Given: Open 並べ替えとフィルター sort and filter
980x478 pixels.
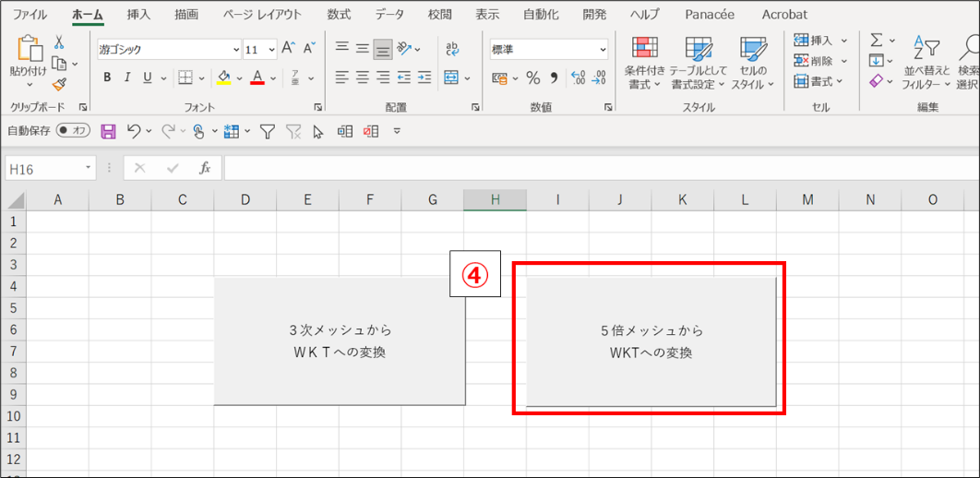Looking at the screenshot, I should click(926, 63).
